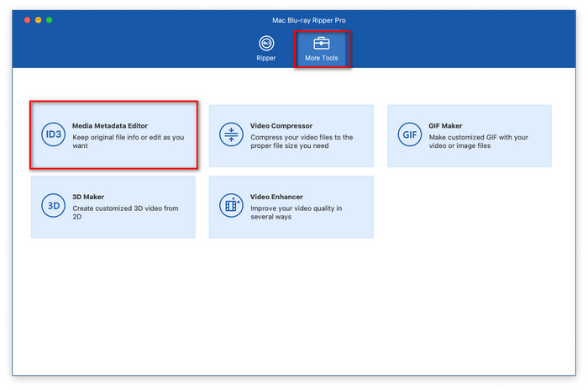This screenshot has width=588, height=390.
Task: Click the 3D circle icon
Action: 53,205
